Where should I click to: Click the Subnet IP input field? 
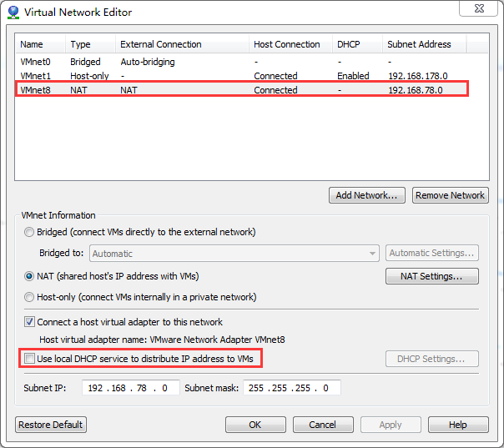[x=131, y=388]
